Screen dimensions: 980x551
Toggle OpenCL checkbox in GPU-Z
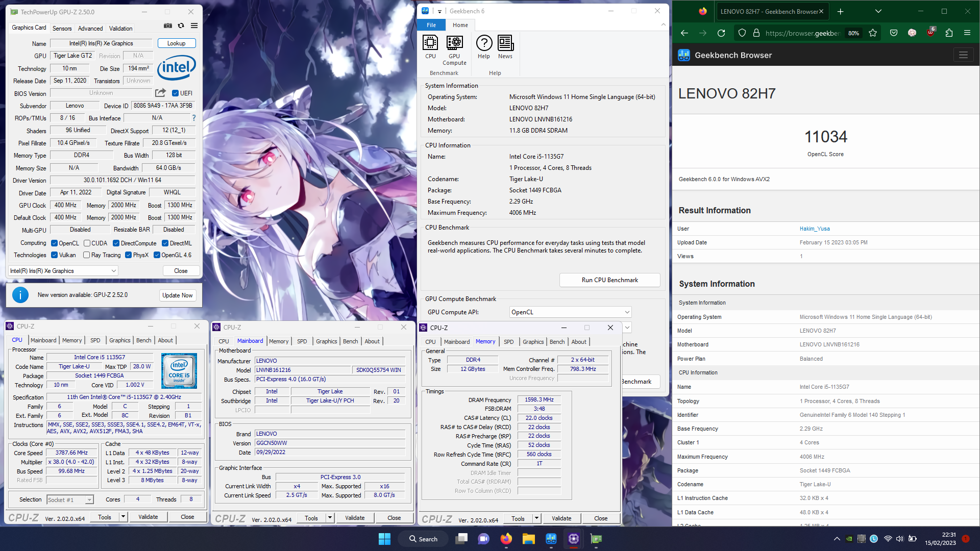tap(55, 243)
